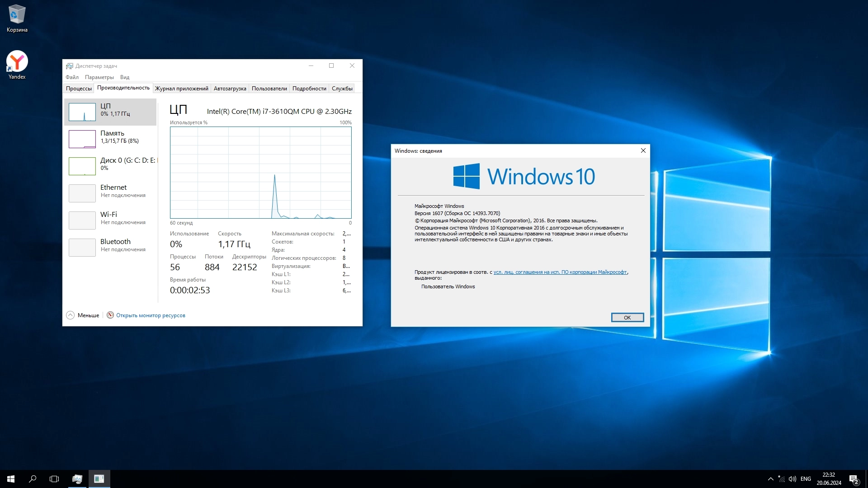Open Task View on the taskbar
868x488 pixels.
(x=54, y=479)
